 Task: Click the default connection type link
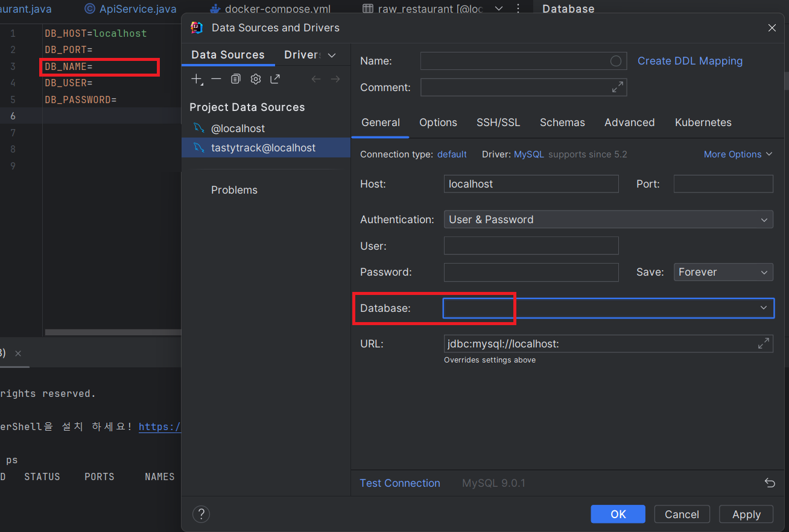pyautogui.click(x=452, y=154)
